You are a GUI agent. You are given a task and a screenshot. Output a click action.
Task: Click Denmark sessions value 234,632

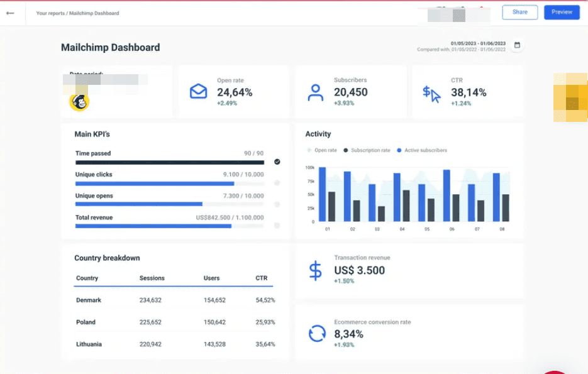tap(150, 300)
